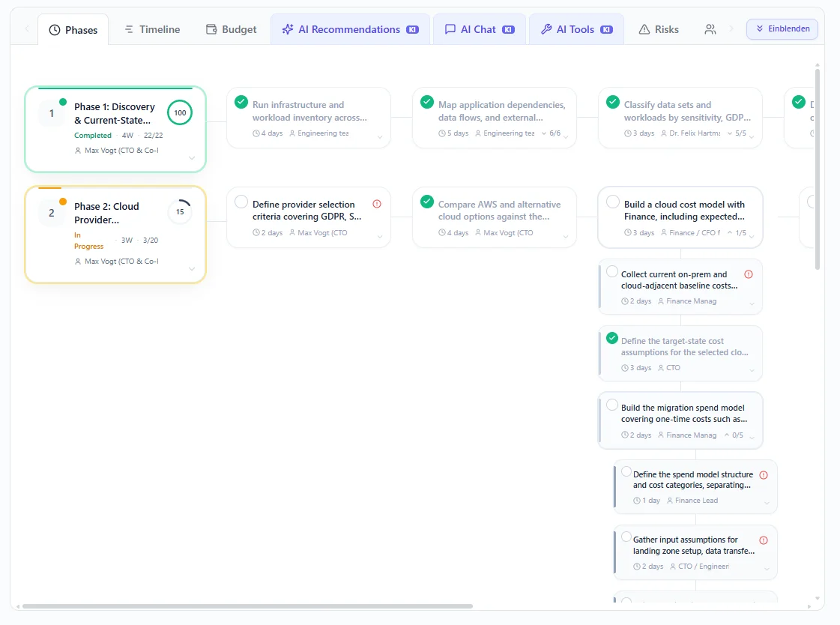840x625 pixels.
Task: Check Build a cloud cost model task
Action: click(x=613, y=202)
